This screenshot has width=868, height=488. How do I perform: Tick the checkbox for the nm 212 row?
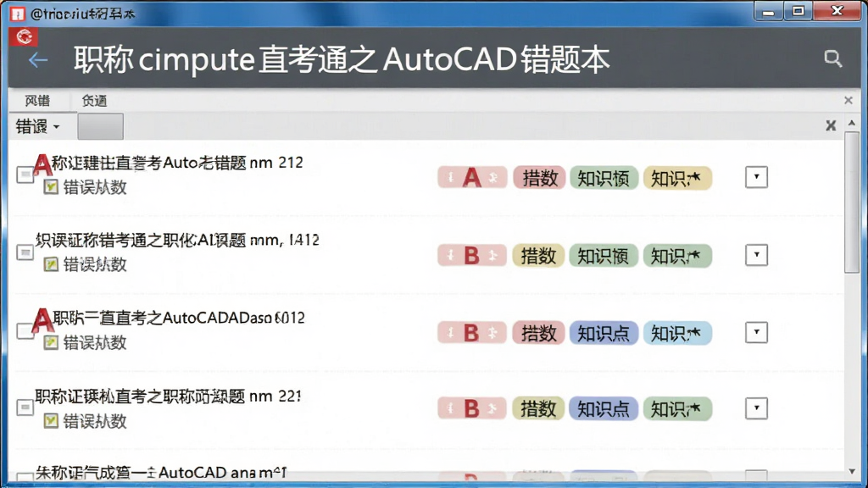25,175
